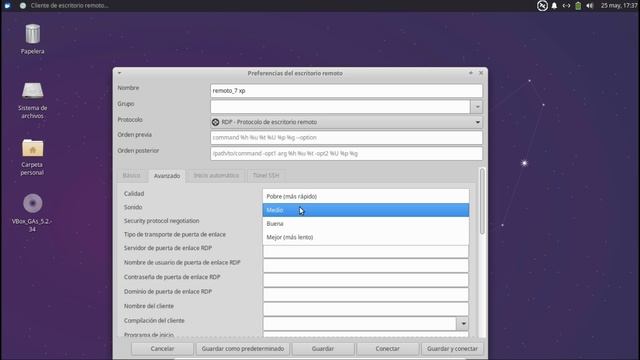Viewport: 640px width, 360px height.
Task: Click the volume speaker icon
Action: click(589, 6)
